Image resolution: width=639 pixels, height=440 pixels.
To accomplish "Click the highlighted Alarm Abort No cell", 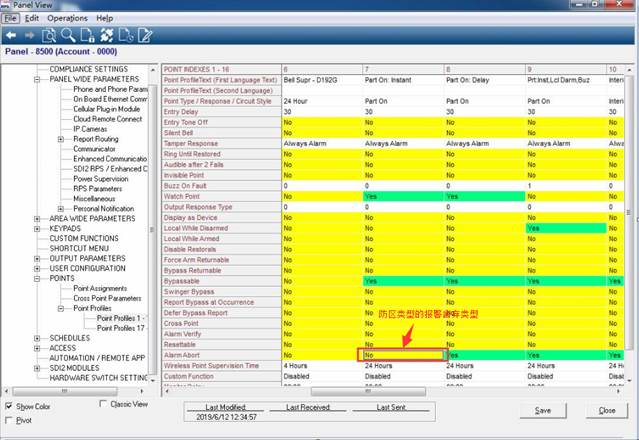I will 401,354.
